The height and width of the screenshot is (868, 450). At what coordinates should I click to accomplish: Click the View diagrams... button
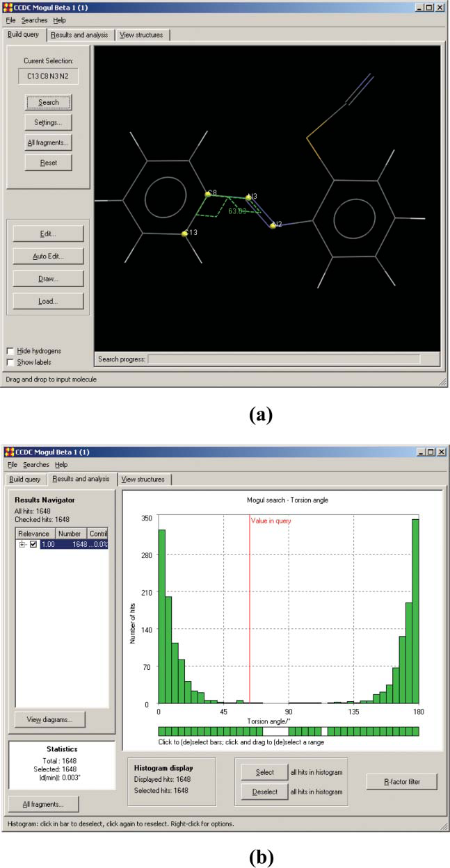50,719
